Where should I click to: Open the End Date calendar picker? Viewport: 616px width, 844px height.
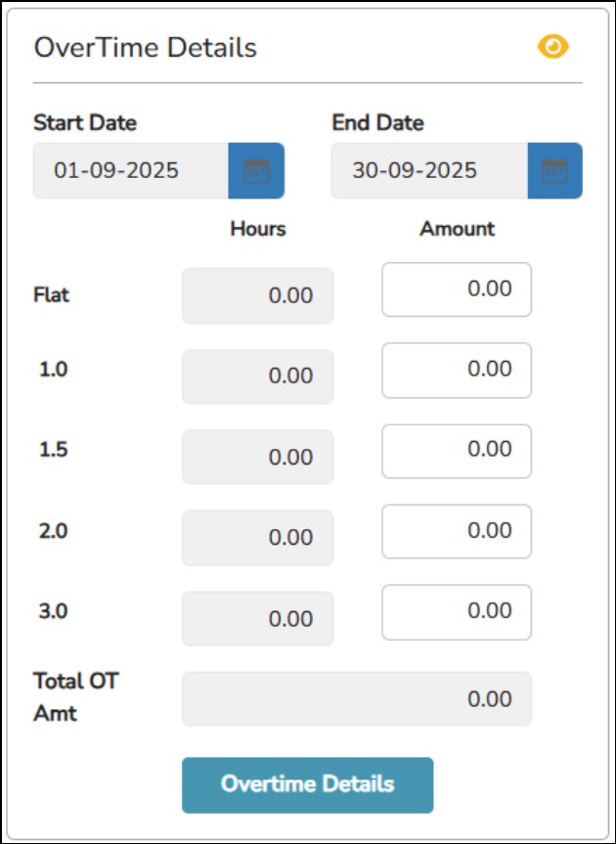point(554,171)
